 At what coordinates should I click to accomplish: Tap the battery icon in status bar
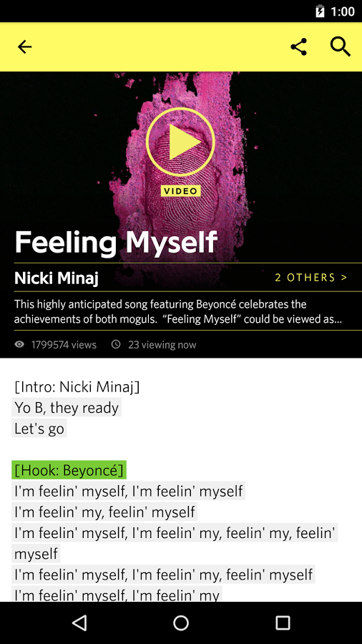[320, 11]
